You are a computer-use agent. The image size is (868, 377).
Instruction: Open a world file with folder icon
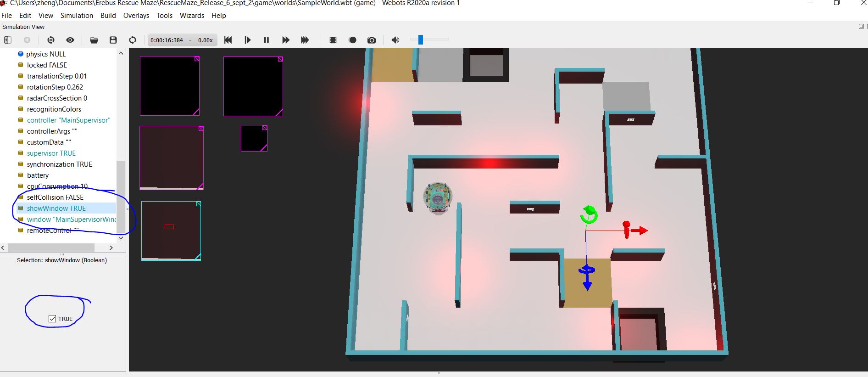[94, 40]
